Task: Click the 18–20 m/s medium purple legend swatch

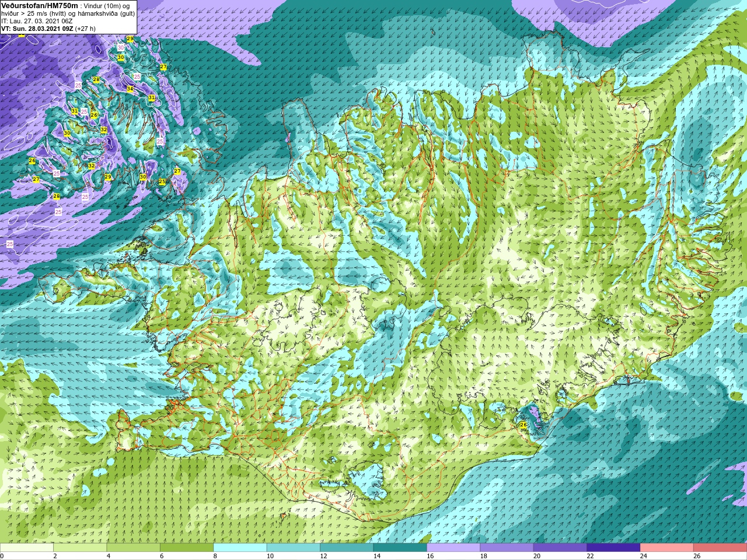Action: 507,548
